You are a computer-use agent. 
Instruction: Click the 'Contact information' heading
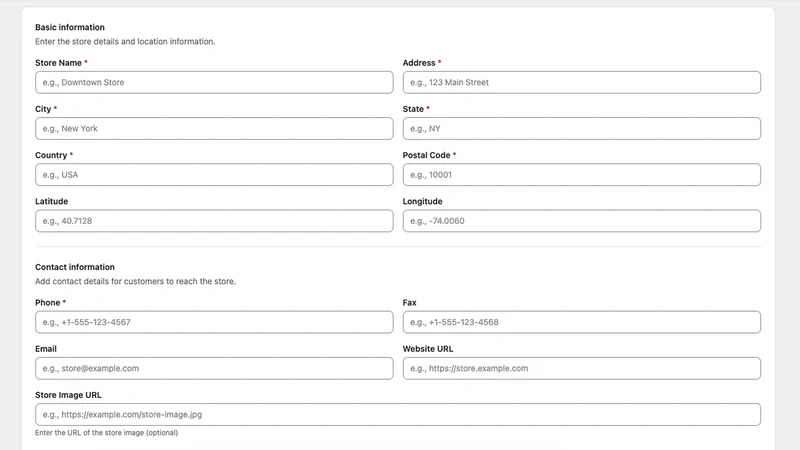click(x=75, y=267)
